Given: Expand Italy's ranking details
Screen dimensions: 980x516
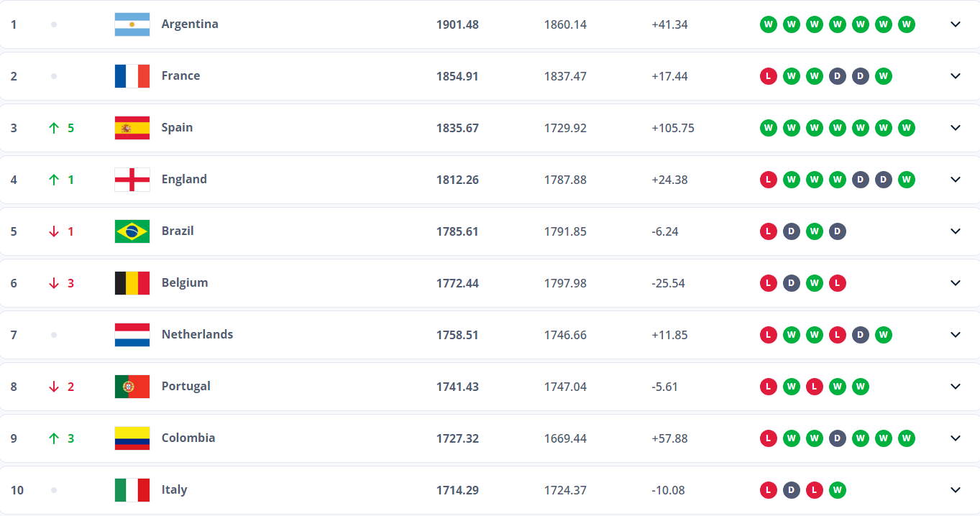Looking at the screenshot, I should tap(956, 490).
